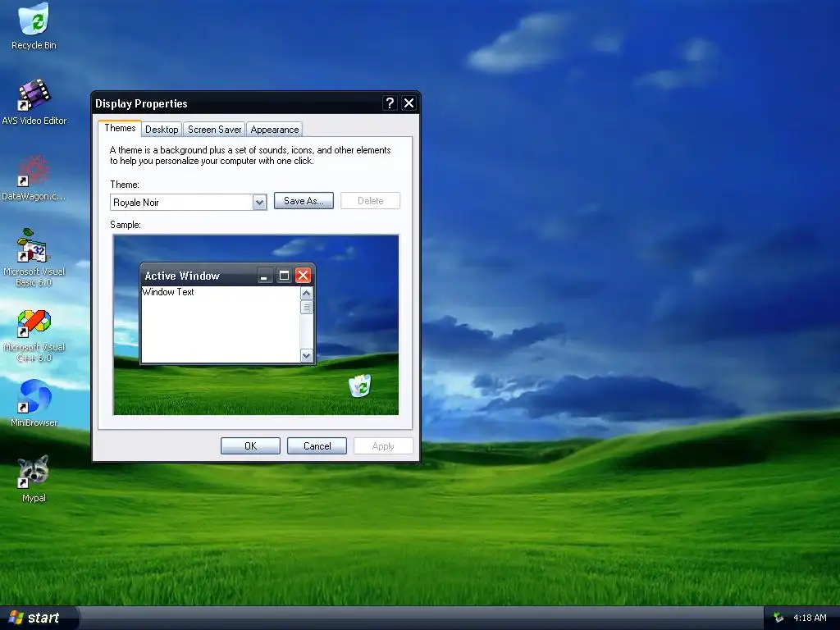This screenshot has height=630, width=840.
Task: Click the 4:18 AM taskbar clock
Action: (x=810, y=618)
